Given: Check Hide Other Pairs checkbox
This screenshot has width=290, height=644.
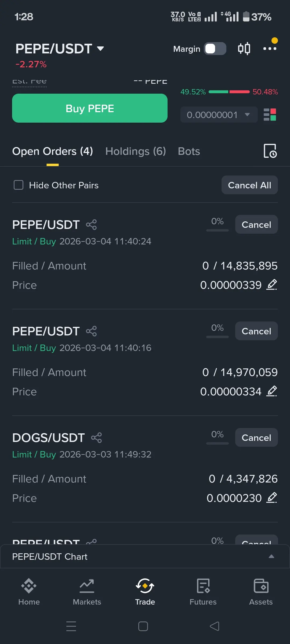Looking at the screenshot, I should tap(19, 185).
